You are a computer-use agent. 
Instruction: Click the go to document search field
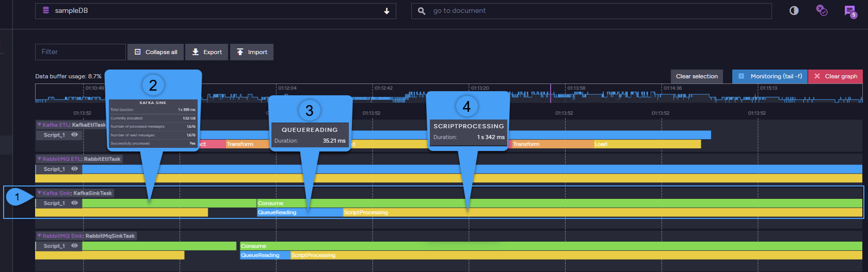coord(591,11)
